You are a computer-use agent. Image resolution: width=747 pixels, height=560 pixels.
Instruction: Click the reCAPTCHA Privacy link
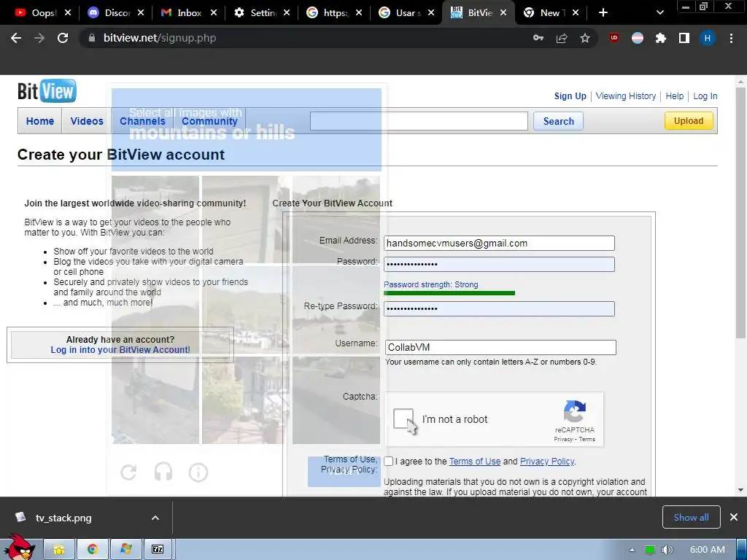(563, 440)
